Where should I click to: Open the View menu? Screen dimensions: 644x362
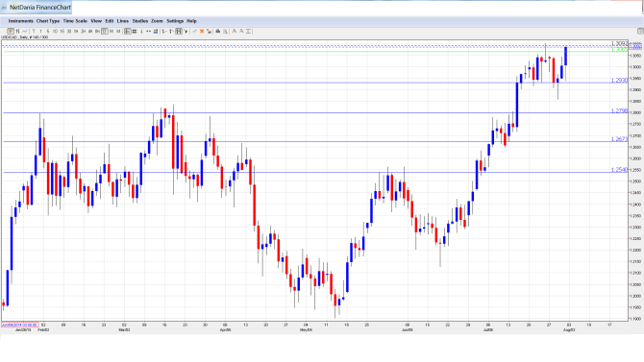(x=96, y=21)
